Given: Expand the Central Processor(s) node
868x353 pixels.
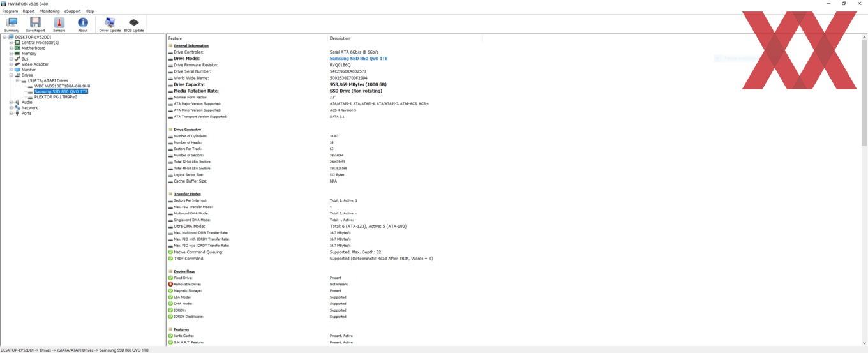Looking at the screenshot, I should click(11, 43).
